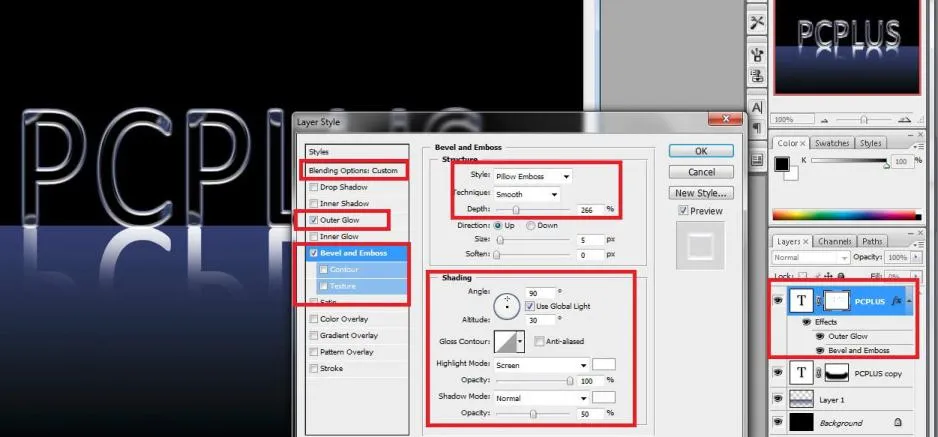Click the chain link icon on PCPLUS layer
This screenshot has width=938, height=437.
[818, 301]
